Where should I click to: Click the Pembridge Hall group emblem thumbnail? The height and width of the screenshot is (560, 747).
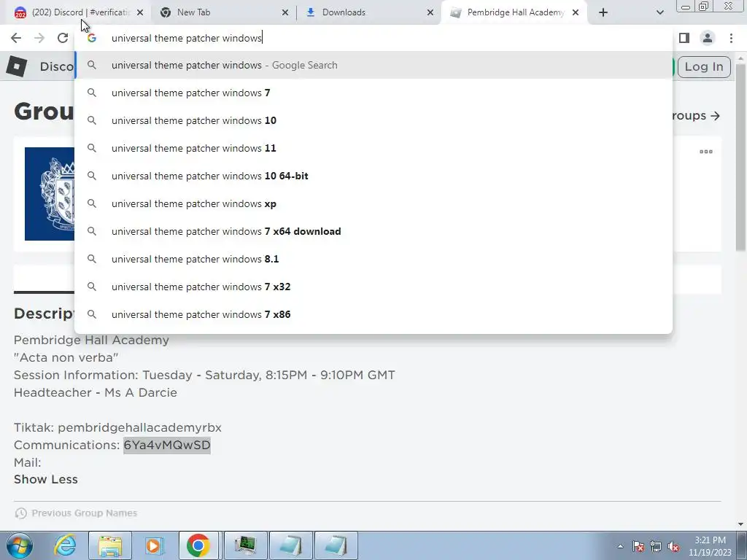50,194
